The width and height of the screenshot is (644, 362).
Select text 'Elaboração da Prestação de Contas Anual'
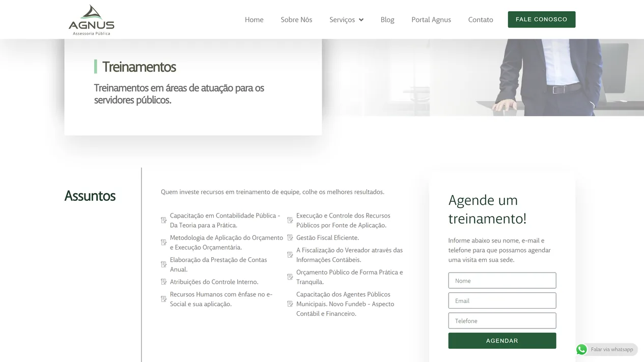tap(218, 264)
